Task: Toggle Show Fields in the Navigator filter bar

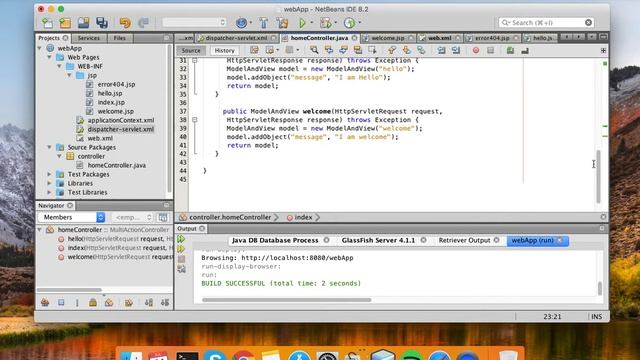Action: coord(61,302)
